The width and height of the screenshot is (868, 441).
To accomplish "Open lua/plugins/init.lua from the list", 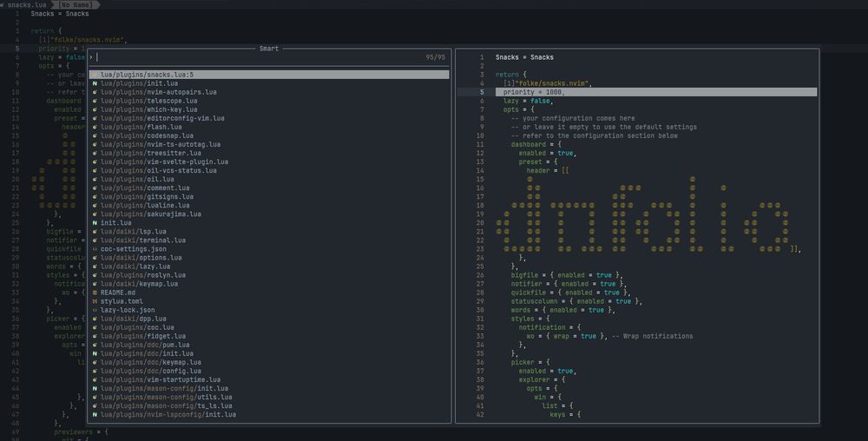I will [x=139, y=83].
